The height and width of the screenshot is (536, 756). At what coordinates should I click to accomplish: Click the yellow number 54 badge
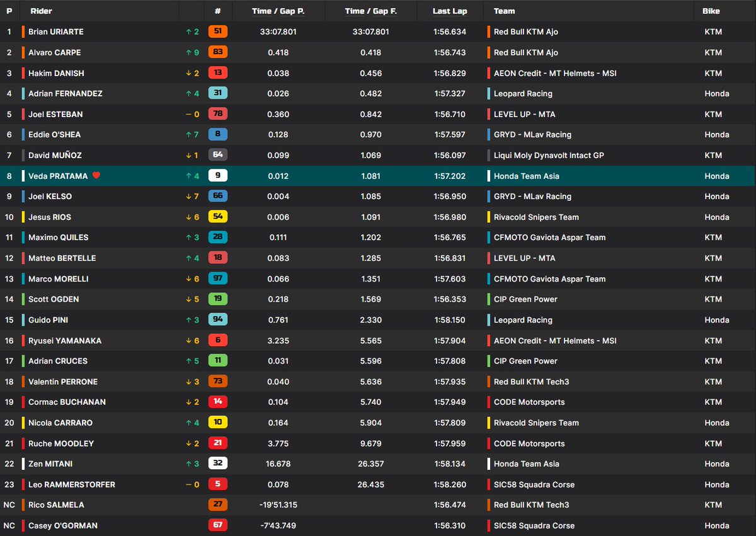217,217
